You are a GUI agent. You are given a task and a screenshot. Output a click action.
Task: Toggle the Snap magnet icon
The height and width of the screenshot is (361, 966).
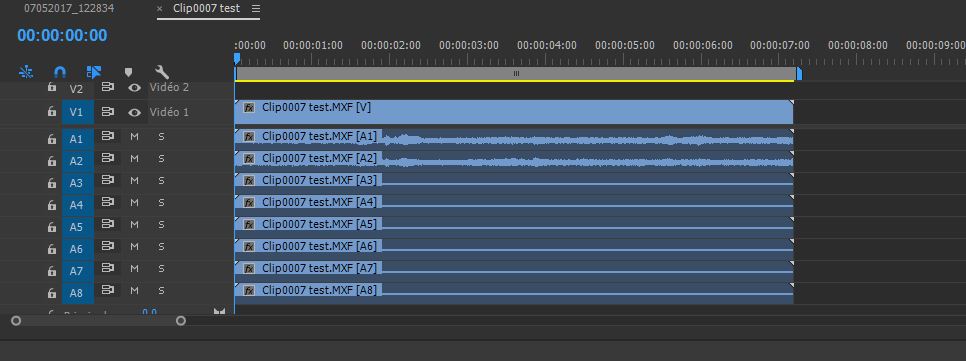click(60, 72)
